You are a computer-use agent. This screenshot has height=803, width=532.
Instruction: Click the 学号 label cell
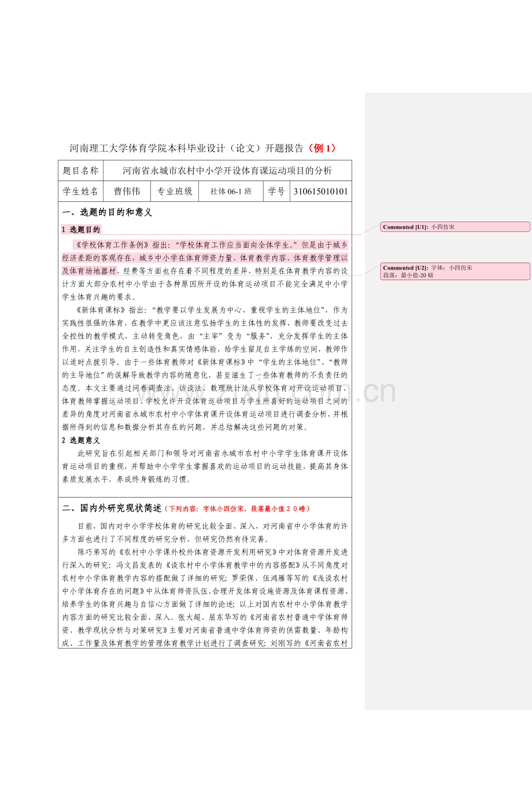pos(276,191)
